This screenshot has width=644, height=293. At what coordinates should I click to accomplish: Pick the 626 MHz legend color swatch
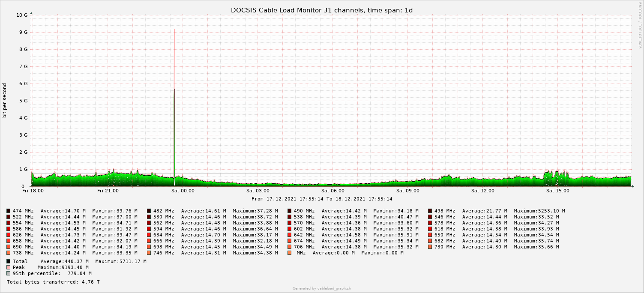(x=9, y=235)
